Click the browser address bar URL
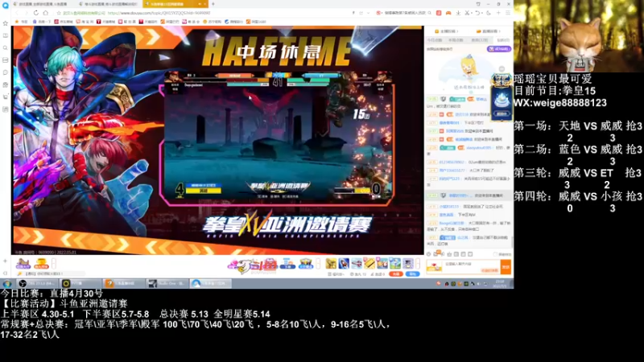 [159, 13]
